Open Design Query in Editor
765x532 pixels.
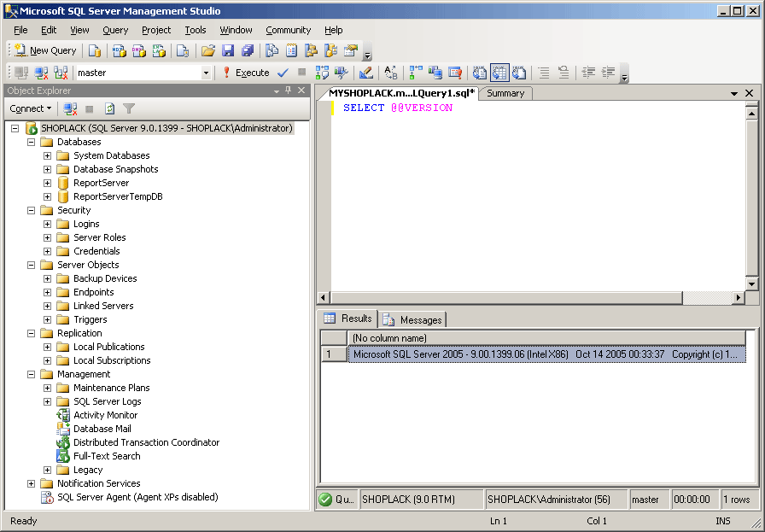pos(366,73)
